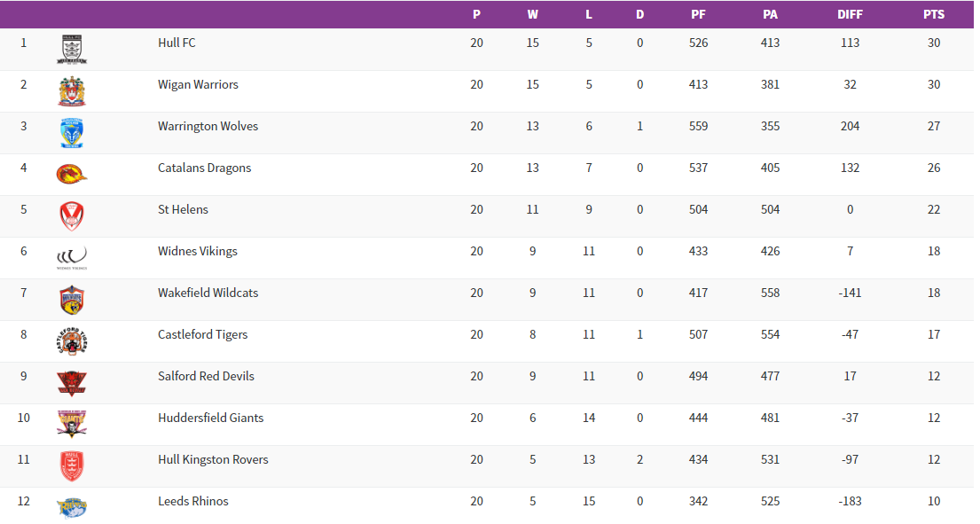The width and height of the screenshot is (980, 524).
Task: Click the Catalans Dragons logo
Action: tap(72, 175)
